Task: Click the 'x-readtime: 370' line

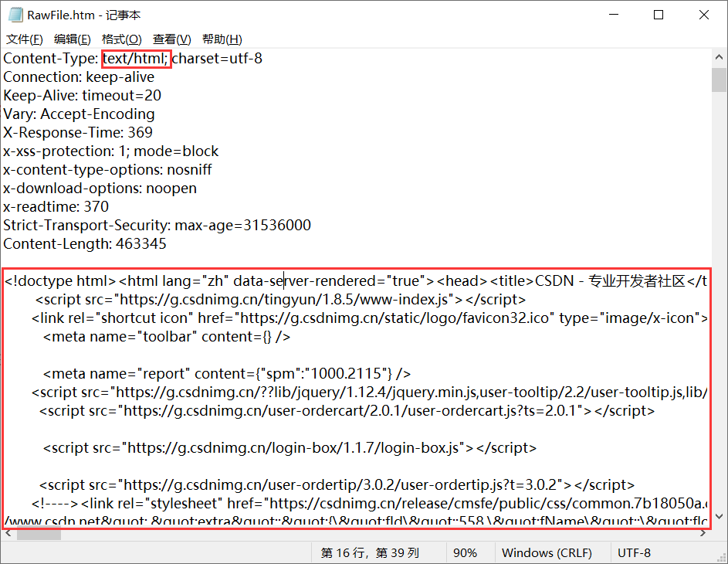Action: pos(56,207)
